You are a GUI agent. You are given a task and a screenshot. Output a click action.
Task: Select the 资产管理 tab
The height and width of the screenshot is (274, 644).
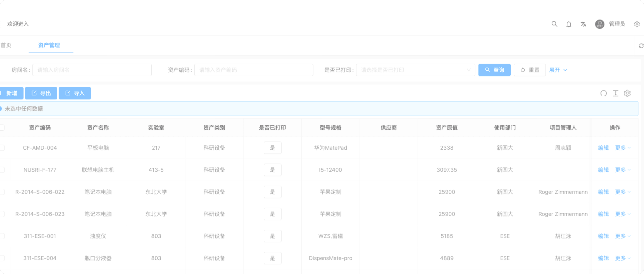coord(49,45)
